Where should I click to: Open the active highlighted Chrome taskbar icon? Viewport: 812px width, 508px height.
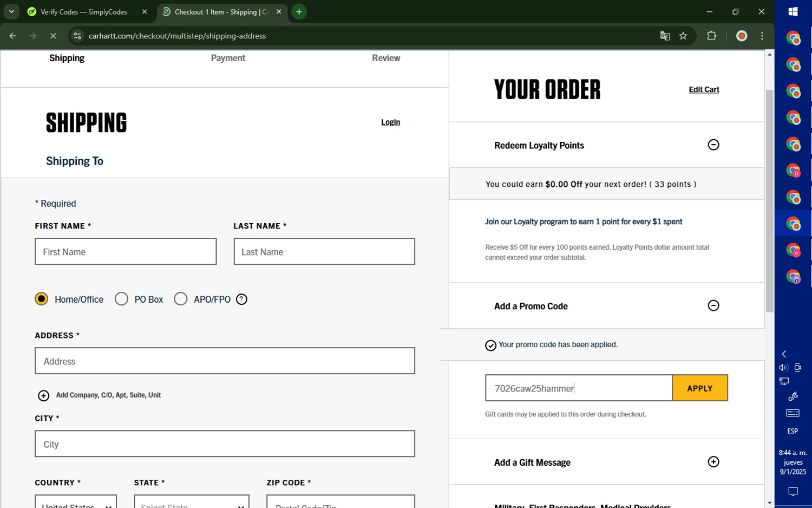click(x=793, y=223)
